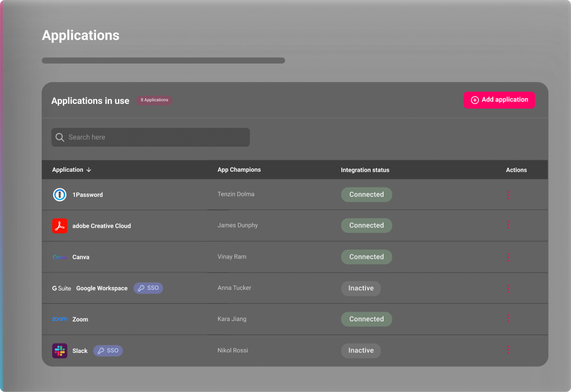Open three-dot menu for Slack row

point(507,350)
